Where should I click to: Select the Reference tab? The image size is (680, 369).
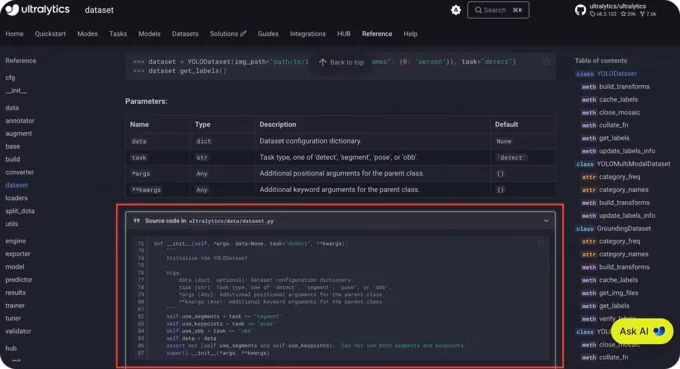pos(377,34)
